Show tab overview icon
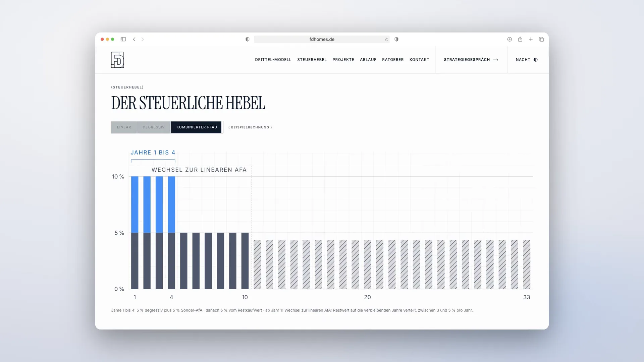Image resolution: width=644 pixels, height=362 pixels. pos(541,39)
